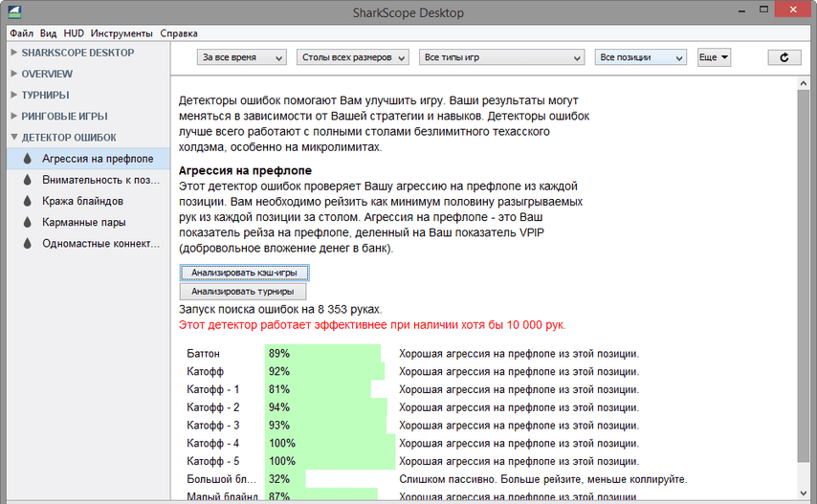This screenshot has width=817, height=504.
Task: Select Агрессия на префлопе detector
Action: (88, 159)
